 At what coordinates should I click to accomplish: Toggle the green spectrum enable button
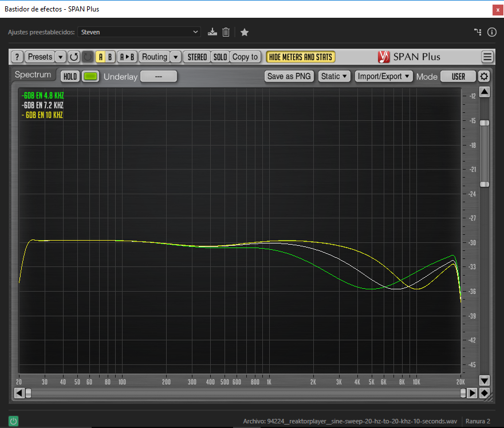click(90, 76)
